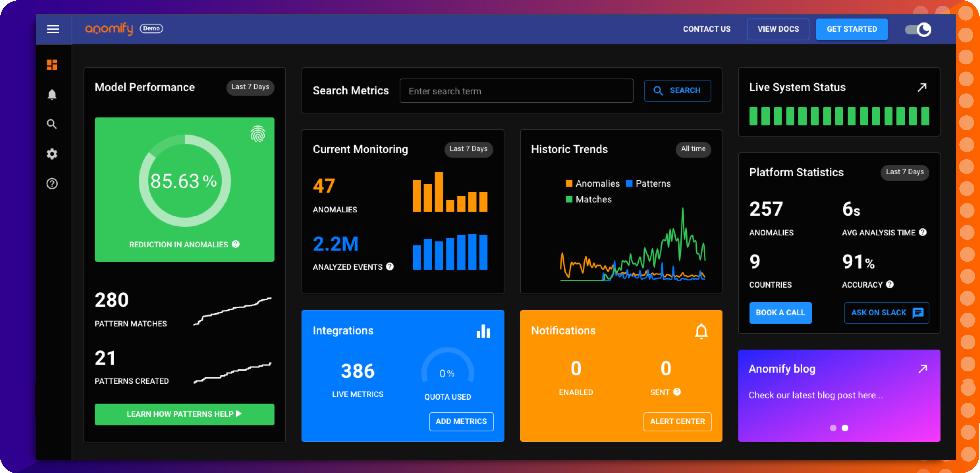The height and width of the screenshot is (473, 980).
Task: Click the 47 Anomalies value
Action: pos(324,186)
